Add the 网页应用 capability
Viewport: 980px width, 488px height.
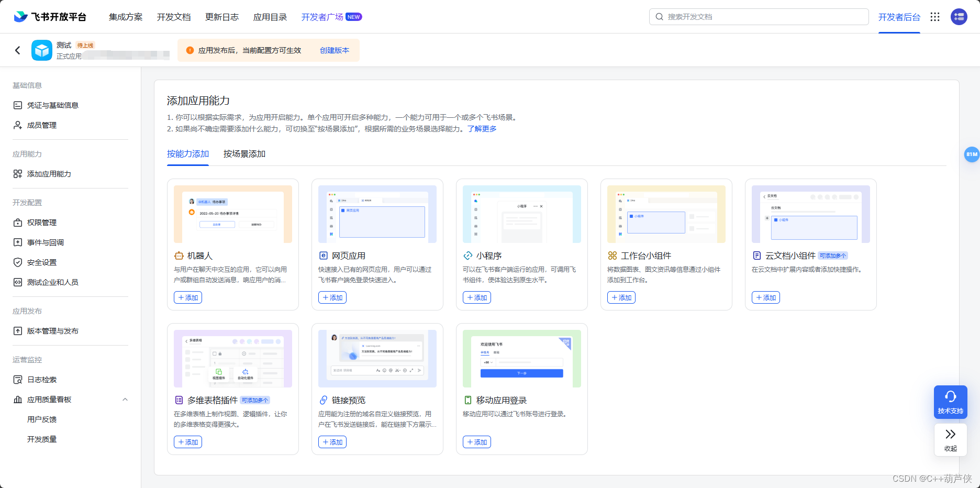(x=332, y=297)
